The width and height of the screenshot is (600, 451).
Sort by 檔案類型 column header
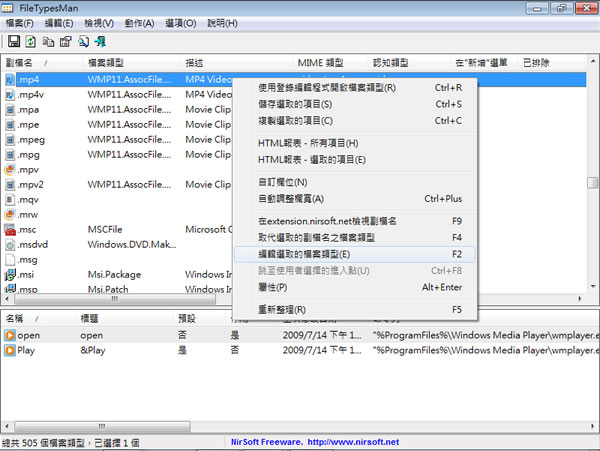point(132,63)
